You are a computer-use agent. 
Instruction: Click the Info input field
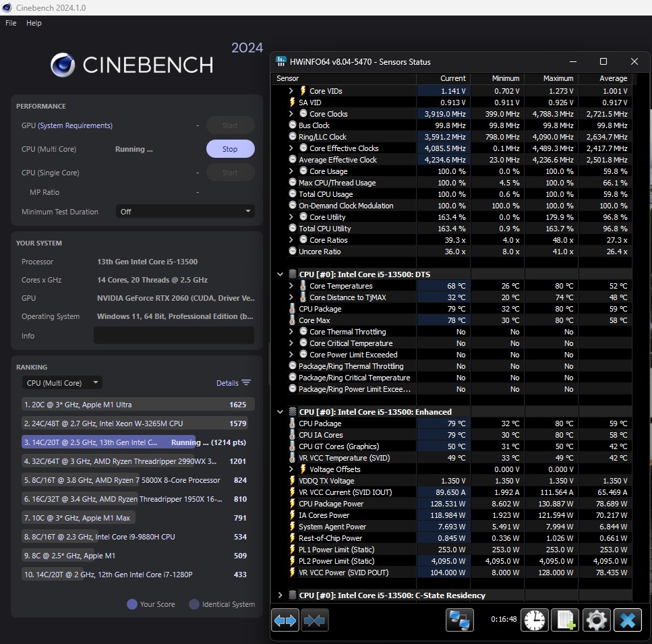click(x=174, y=335)
